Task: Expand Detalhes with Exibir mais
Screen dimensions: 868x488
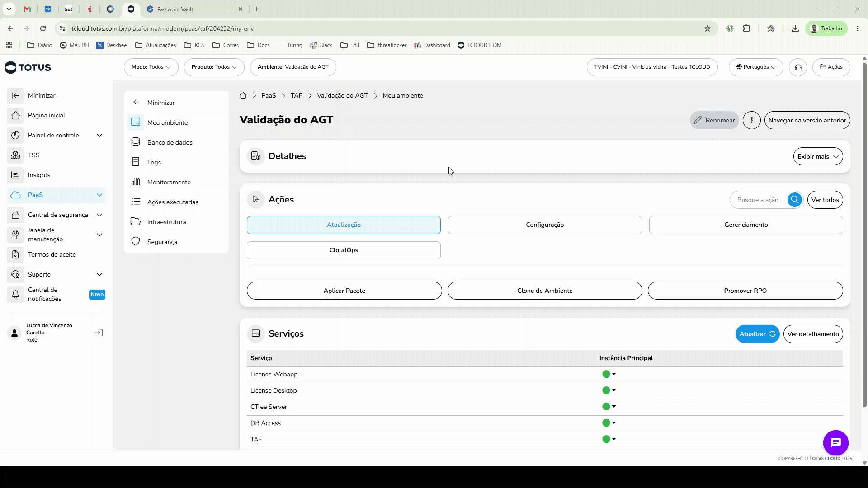Action: click(x=818, y=156)
